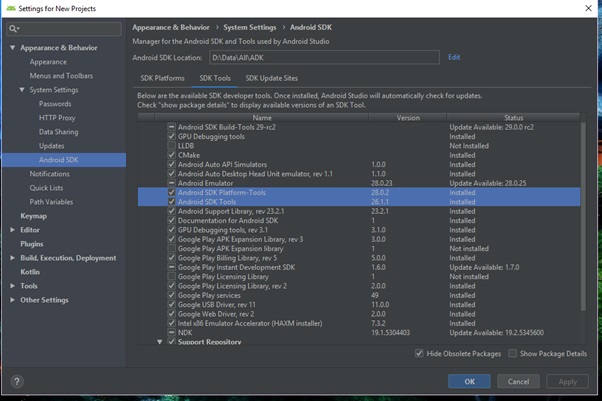Click the Cancel button
This screenshot has height=401, width=602.
[x=518, y=381]
